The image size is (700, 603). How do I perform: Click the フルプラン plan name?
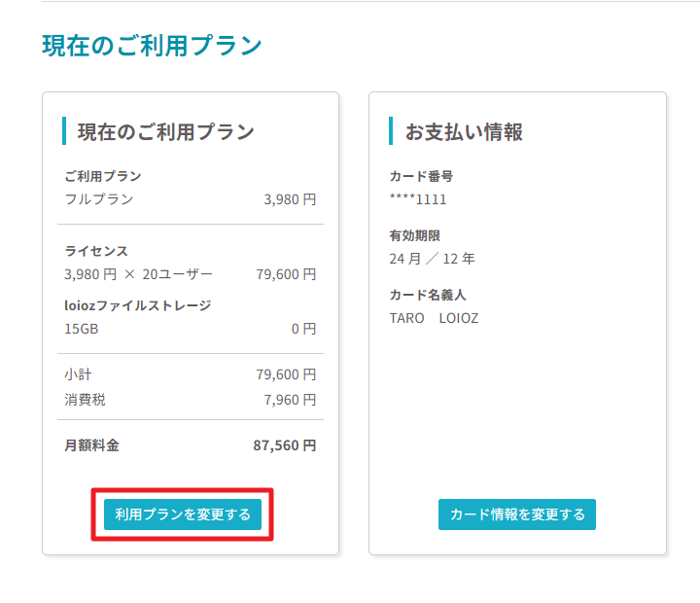(99, 199)
